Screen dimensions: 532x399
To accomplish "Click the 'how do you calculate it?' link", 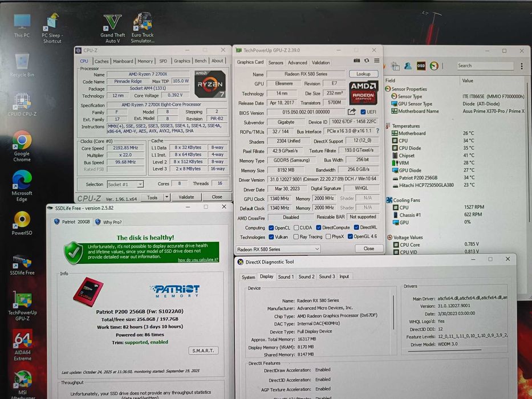I will [198, 259].
